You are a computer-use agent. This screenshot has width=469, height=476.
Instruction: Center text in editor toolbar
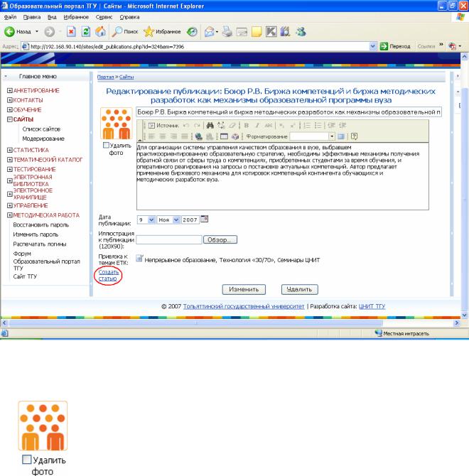163,136
